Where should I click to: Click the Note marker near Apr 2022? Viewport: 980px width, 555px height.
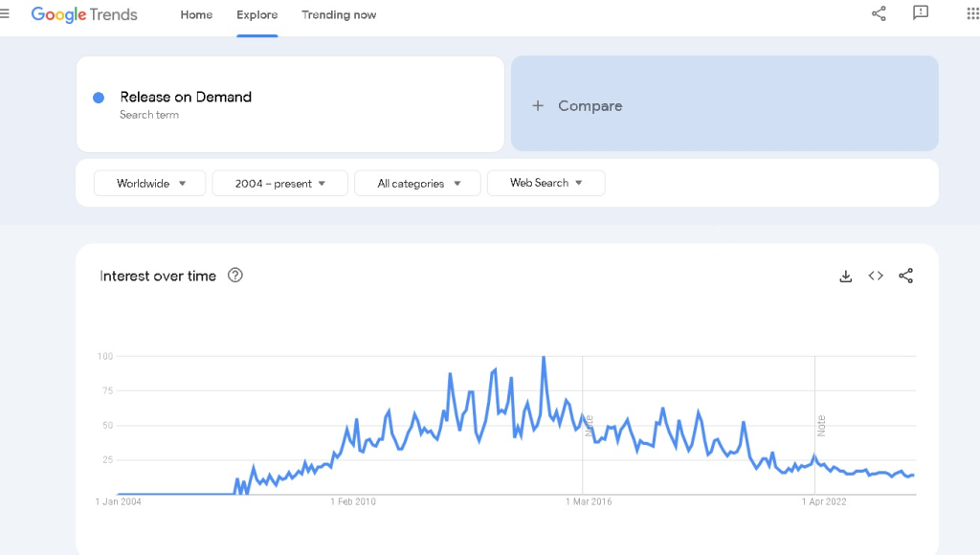click(x=821, y=426)
